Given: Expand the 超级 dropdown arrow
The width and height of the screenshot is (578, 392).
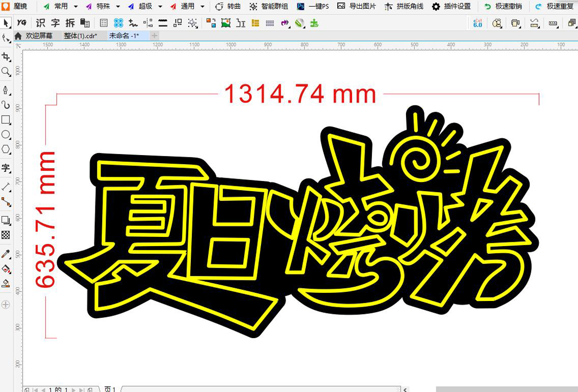Looking at the screenshot, I should (x=160, y=7).
